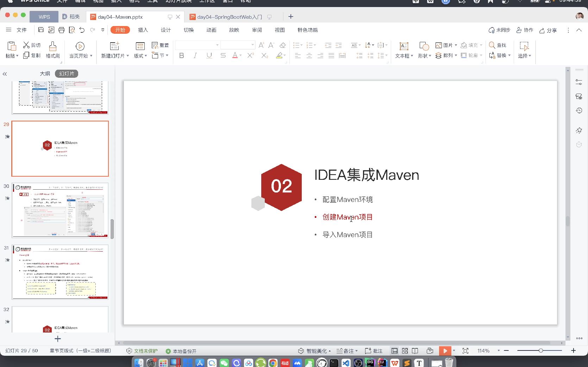Open the font size dropdown
Viewport: 588px width, 367px height.
click(x=252, y=45)
